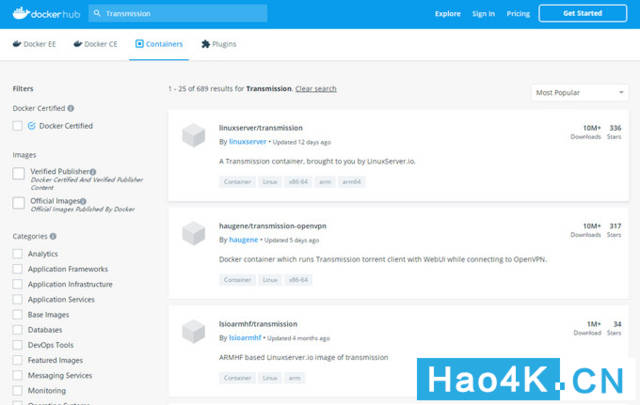Viewport: 640px width, 405px height.
Task: Open the lsioarmhf publisher link
Action: pos(245,338)
